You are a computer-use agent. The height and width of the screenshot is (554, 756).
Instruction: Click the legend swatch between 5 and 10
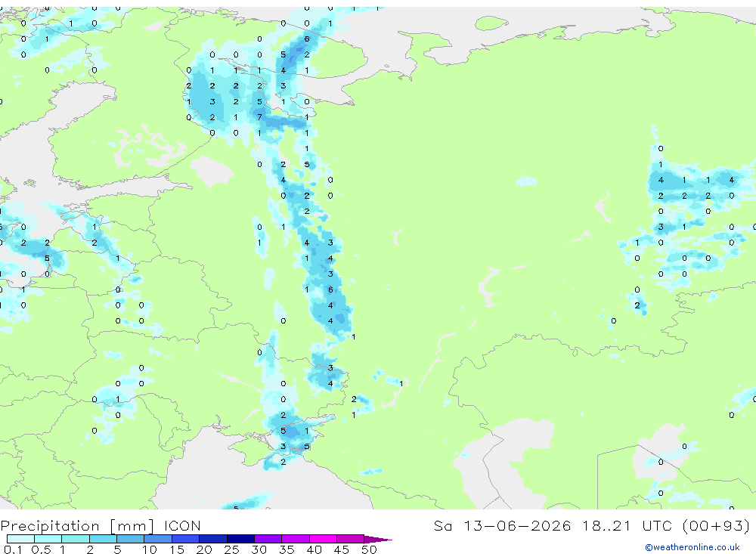[130, 539]
